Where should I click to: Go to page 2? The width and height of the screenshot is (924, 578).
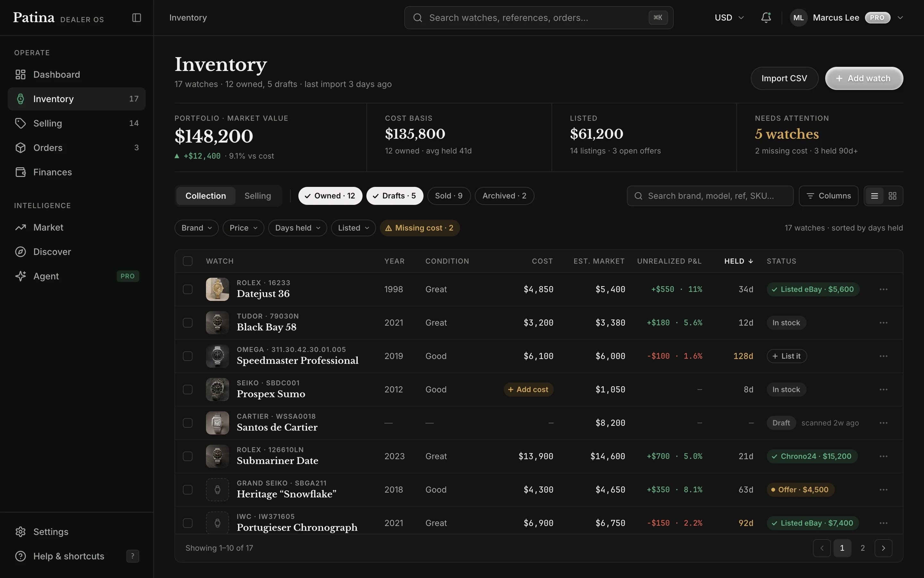862,548
